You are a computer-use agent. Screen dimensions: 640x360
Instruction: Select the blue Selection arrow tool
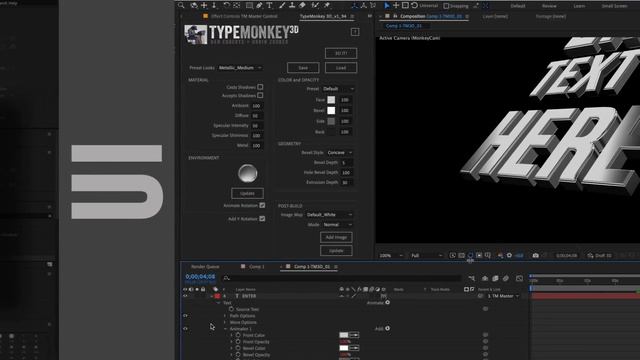tap(387, 5)
